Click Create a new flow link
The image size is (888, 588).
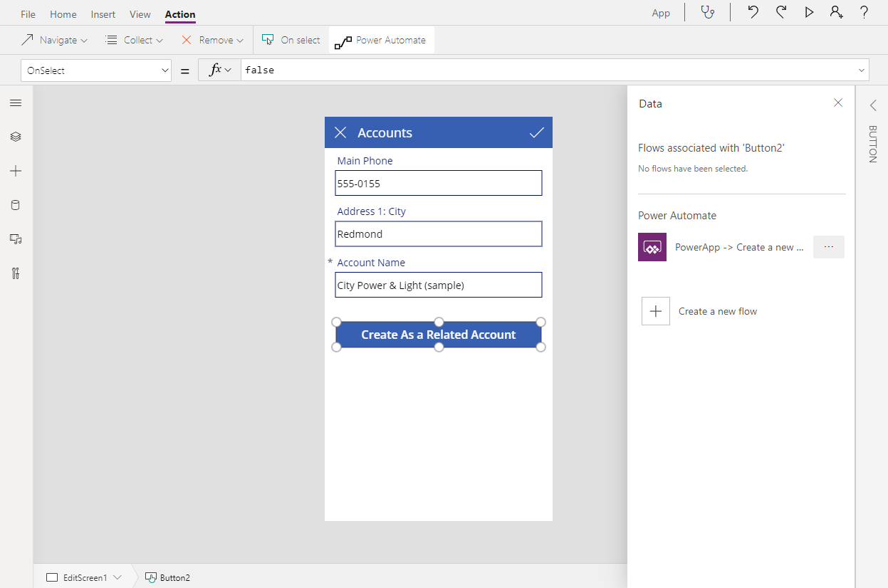pyautogui.click(x=718, y=311)
